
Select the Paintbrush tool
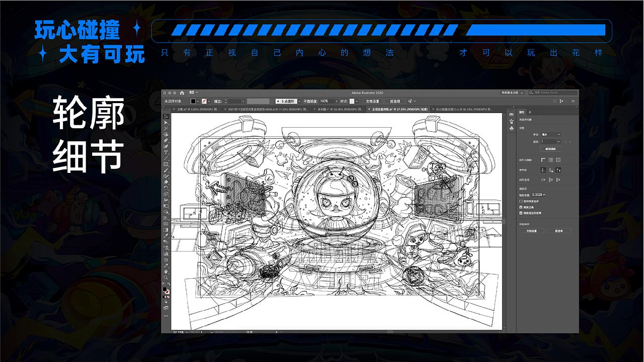point(166,170)
